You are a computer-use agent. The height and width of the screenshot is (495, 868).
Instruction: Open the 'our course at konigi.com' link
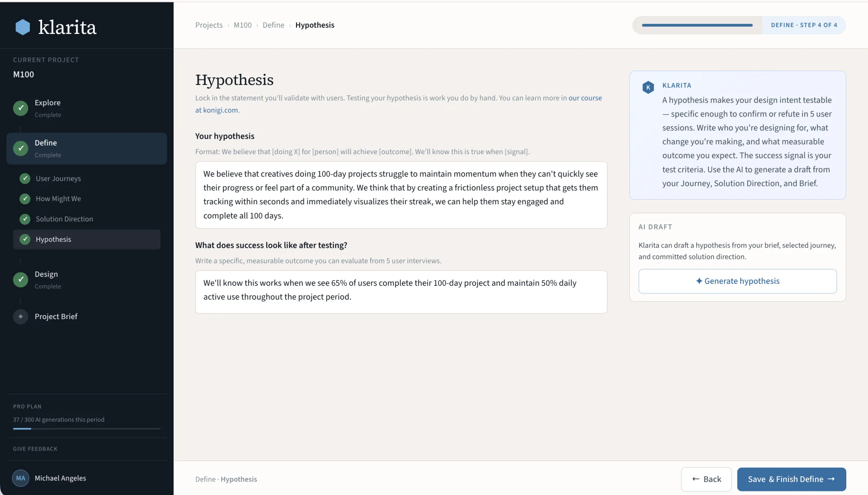click(x=585, y=98)
